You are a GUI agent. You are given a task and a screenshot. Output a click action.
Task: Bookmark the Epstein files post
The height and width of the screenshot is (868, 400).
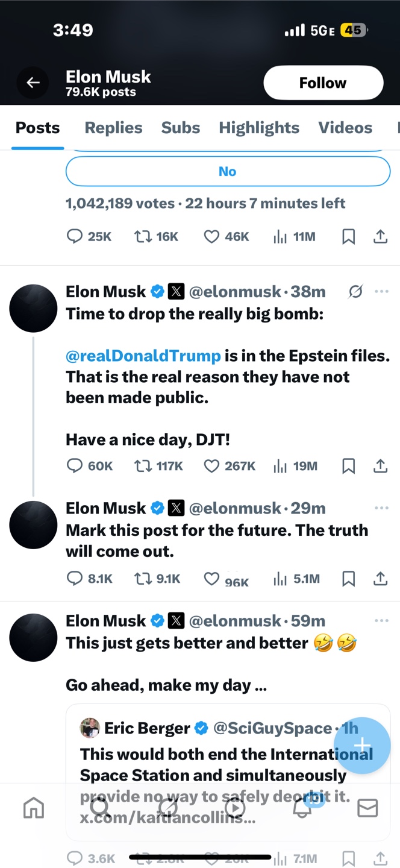pos(348,466)
